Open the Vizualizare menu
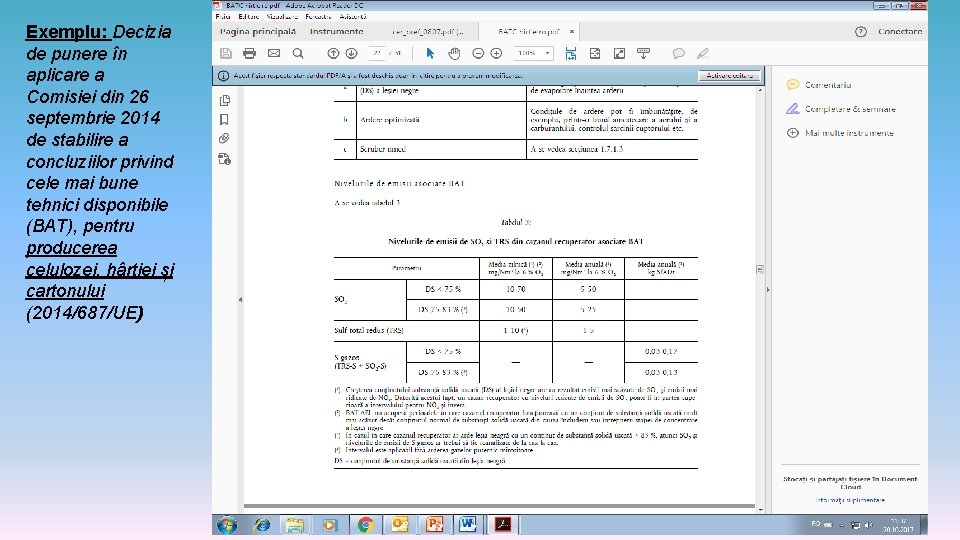This screenshot has height=540, width=960. (282, 17)
